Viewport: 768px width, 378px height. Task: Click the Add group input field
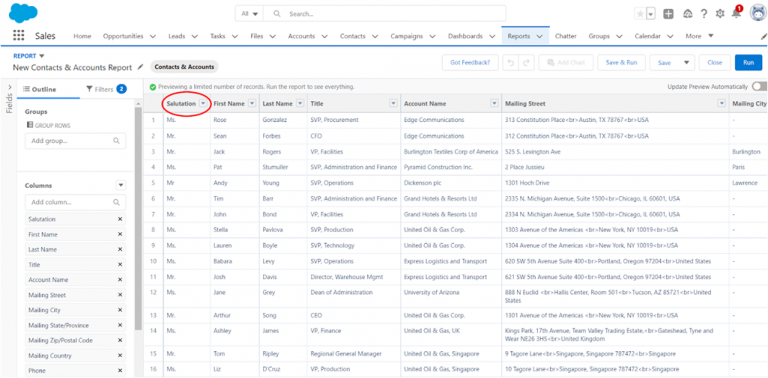75,141
